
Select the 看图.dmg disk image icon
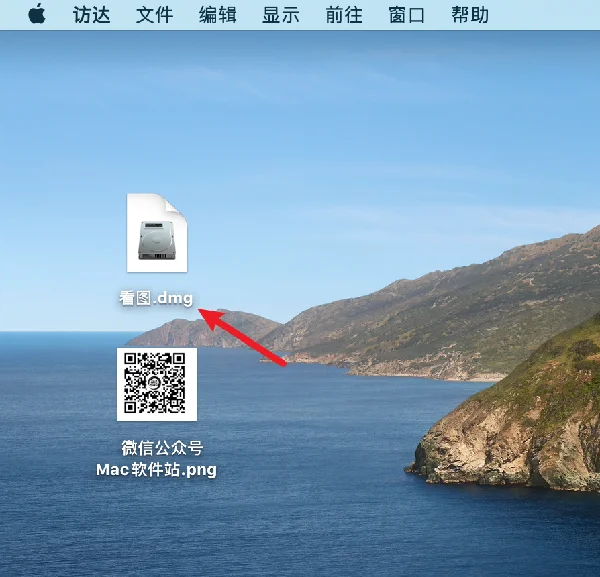[x=157, y=233]
